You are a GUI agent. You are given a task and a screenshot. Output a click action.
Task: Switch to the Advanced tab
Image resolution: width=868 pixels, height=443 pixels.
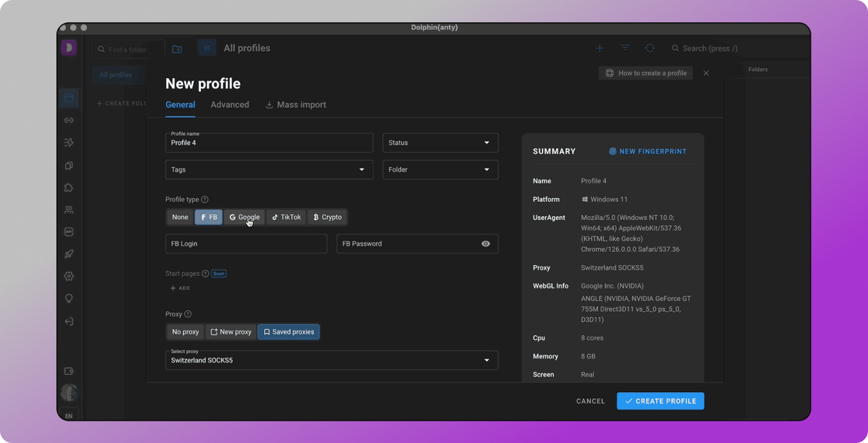(x=229, y=105)
